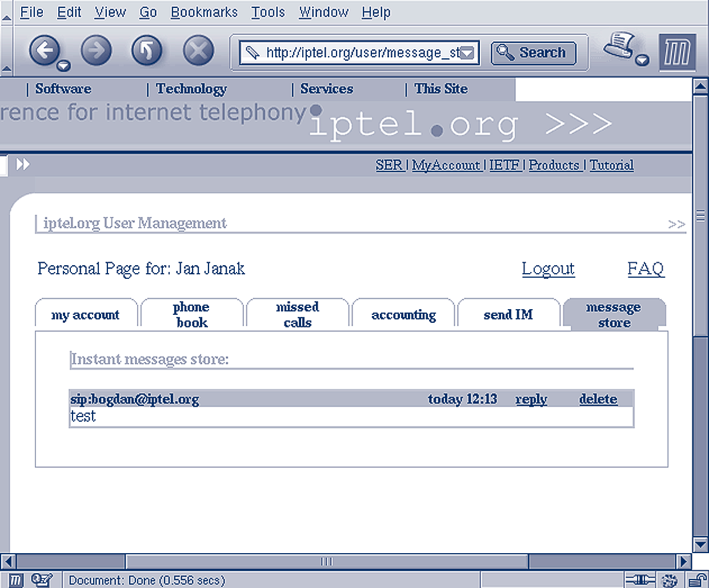Click the Logout link
The image size is (709, 588).
tap(548, 269)
